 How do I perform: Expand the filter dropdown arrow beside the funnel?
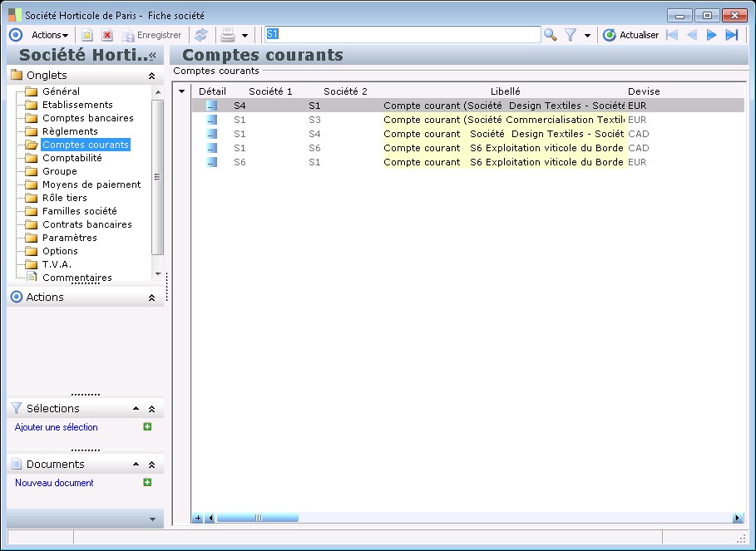[587, 35]
